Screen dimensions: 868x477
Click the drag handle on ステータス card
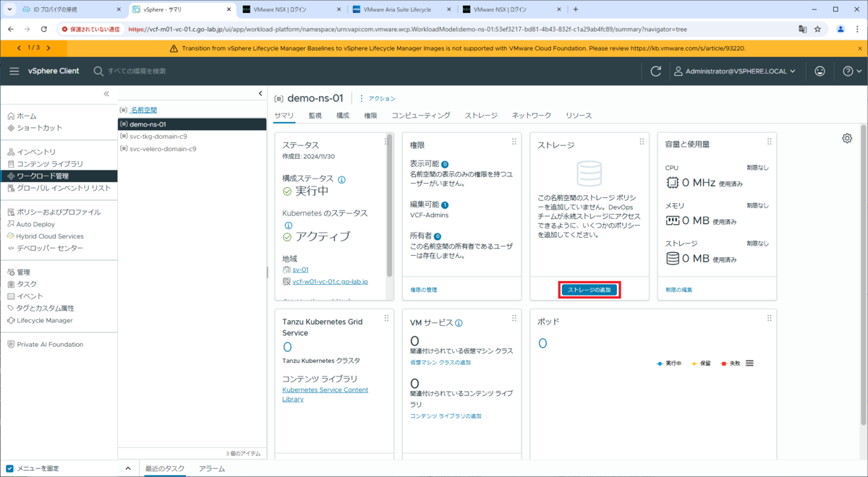pos(387,142)
